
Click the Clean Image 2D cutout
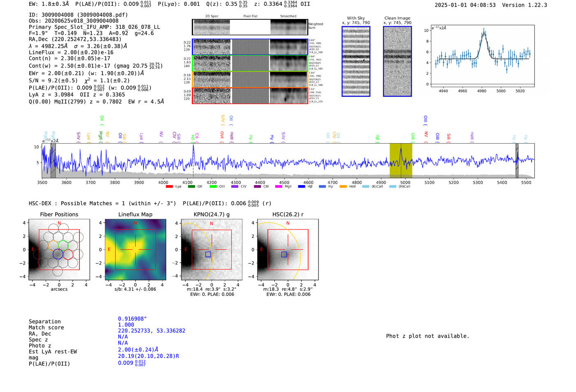(x=397, y=61)
